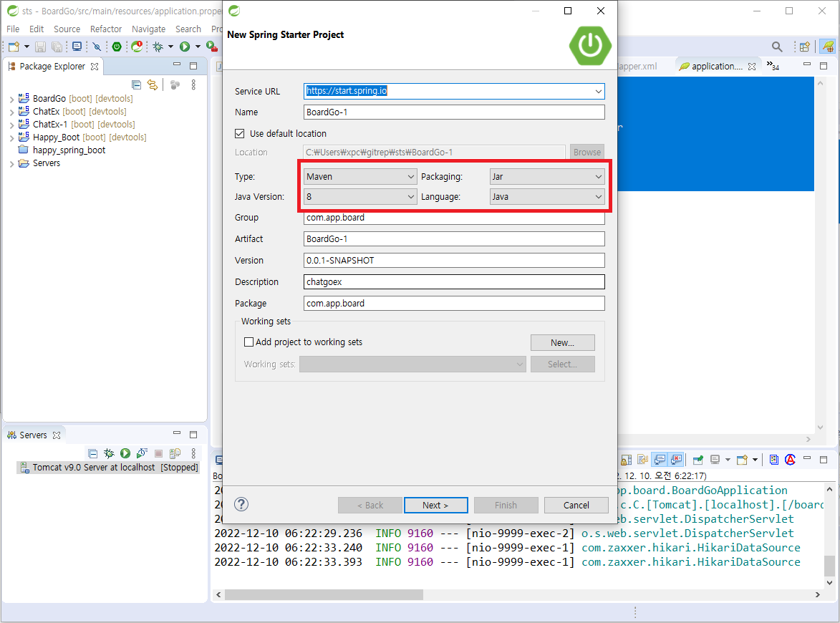The width and height of the screenshot is (840, 623).
Task: Click the Debug bug icon in main toolbar
Action: click(158, 47)
